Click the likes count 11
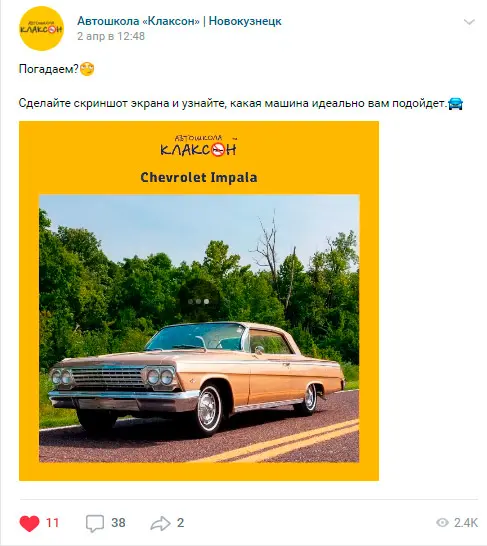 click(52, 523)
